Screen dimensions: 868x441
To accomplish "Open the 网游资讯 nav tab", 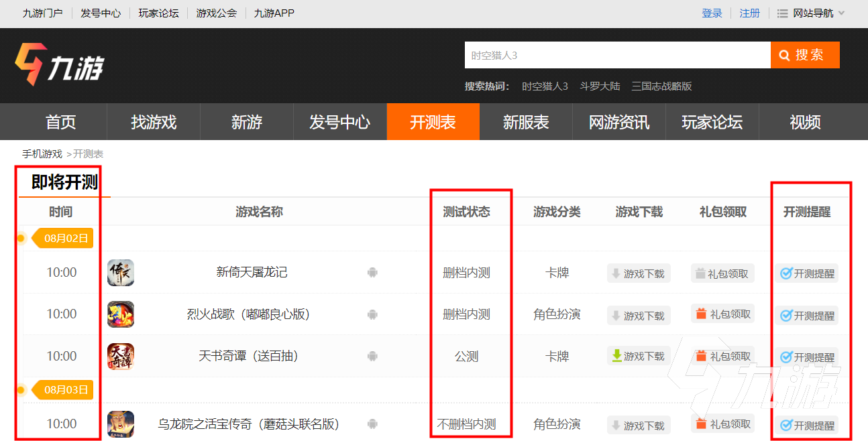I will pos(619,122).
